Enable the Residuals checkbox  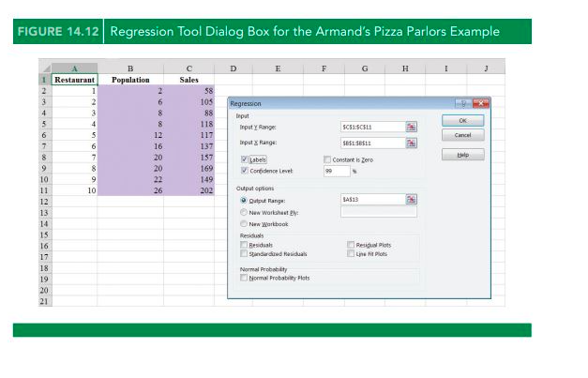[x=244, y=245]
